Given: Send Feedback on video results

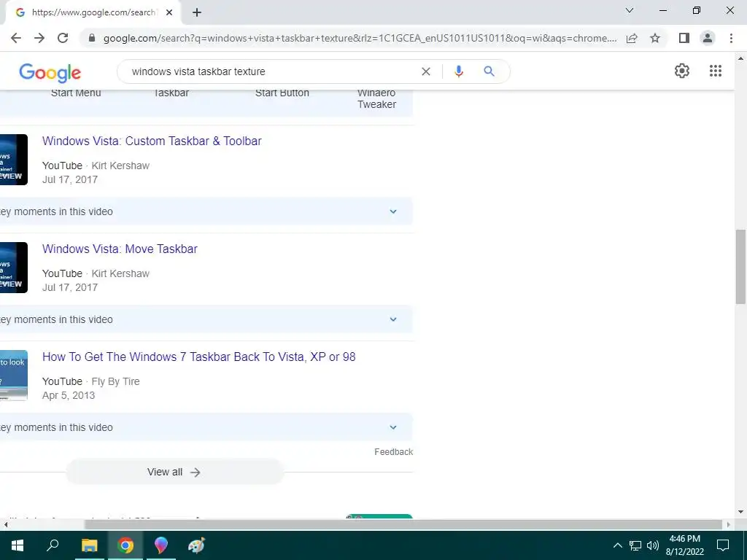Looking at the screenshot, I should point(393,452).
